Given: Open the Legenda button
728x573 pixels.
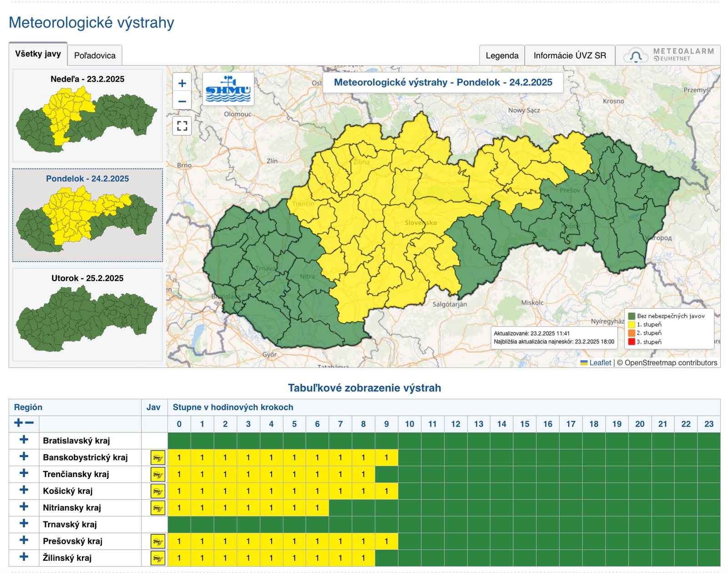Looking at the screenshot, I should tap(502, 55).
